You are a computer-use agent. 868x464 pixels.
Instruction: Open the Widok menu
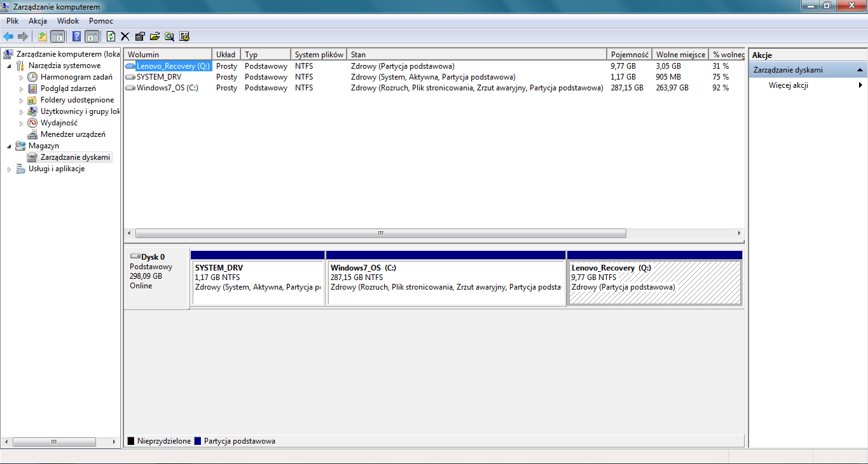coord(68,21)
